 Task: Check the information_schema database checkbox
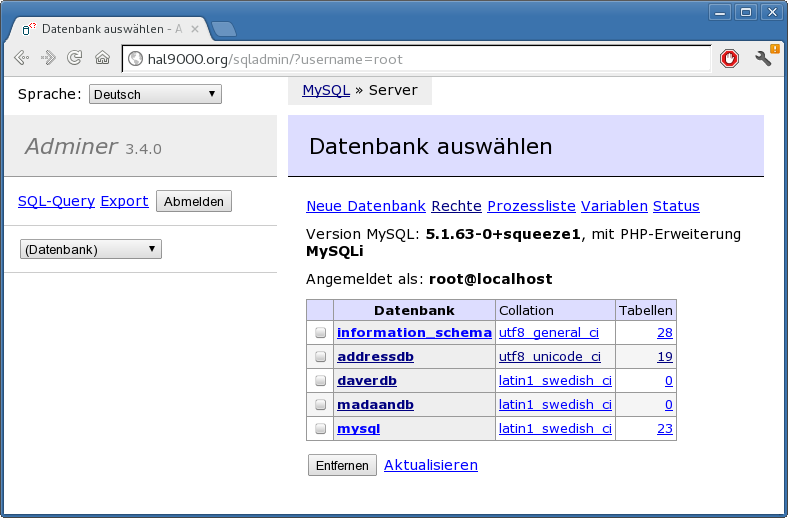click(321, 333)
